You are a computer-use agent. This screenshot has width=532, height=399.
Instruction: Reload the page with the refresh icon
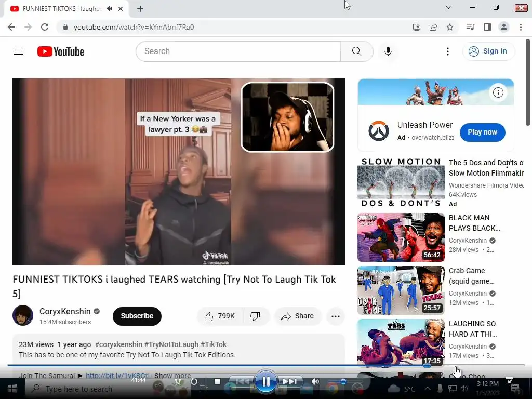click(45, 27)
